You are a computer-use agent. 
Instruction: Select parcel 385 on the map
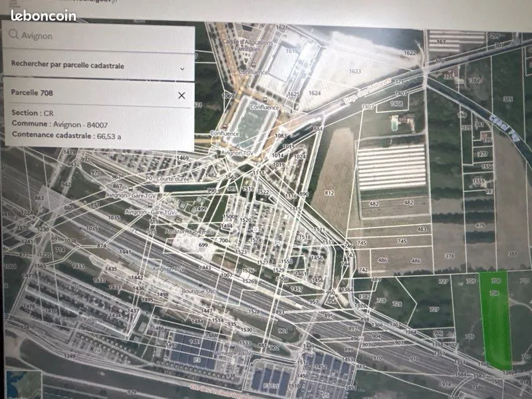(508, 99)
